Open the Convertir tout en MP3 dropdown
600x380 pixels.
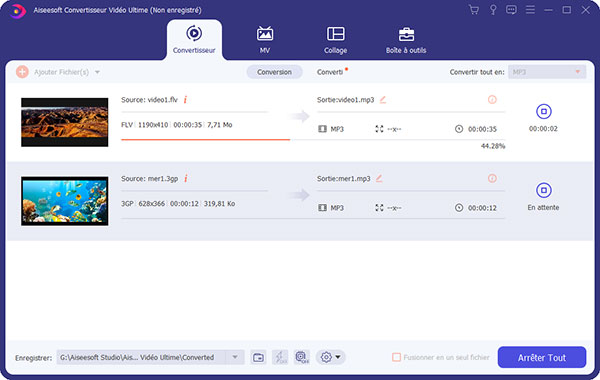click(547, 72)
